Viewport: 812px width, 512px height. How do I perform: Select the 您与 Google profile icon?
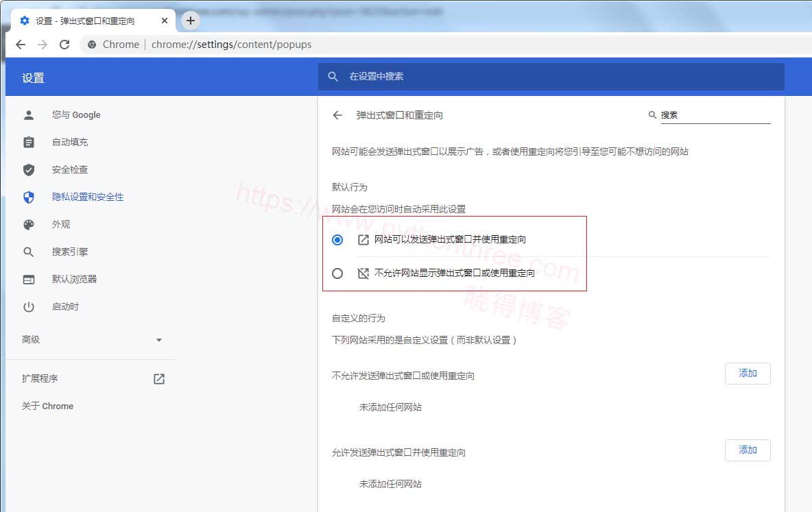[28, 114]
